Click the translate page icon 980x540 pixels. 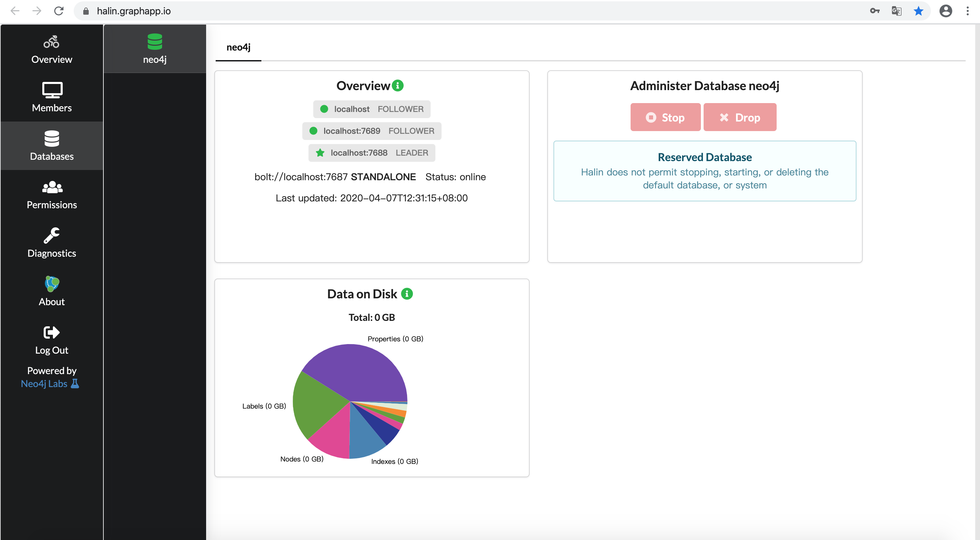(897, 11)
